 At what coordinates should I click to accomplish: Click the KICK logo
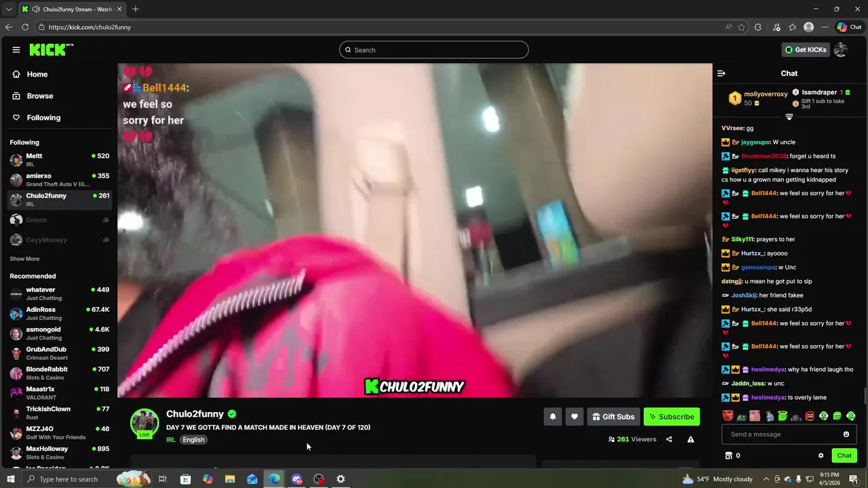pos(50,49)
